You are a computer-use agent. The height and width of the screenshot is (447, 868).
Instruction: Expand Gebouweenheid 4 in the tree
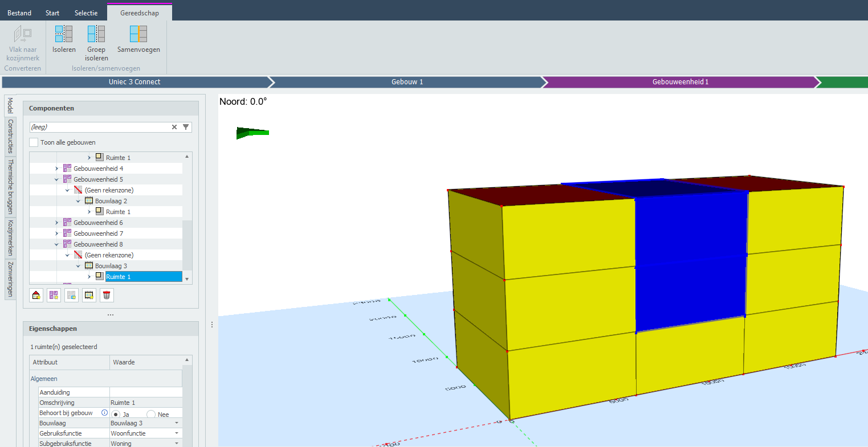(56, 169)
